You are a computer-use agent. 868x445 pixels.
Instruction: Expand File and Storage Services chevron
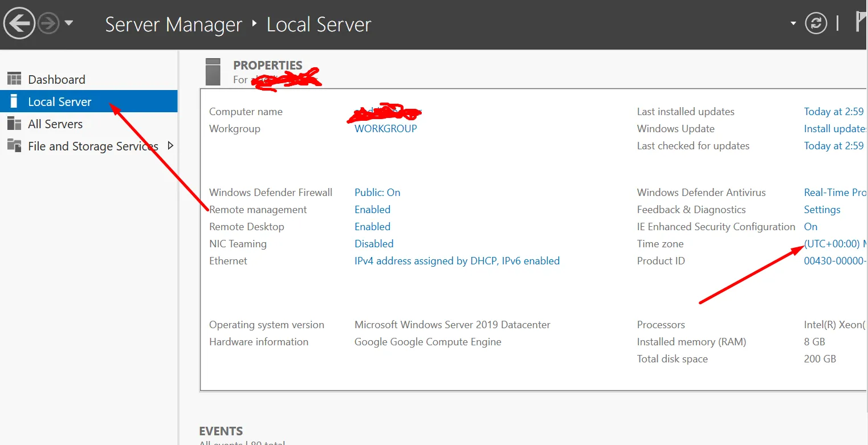[170, 146]
